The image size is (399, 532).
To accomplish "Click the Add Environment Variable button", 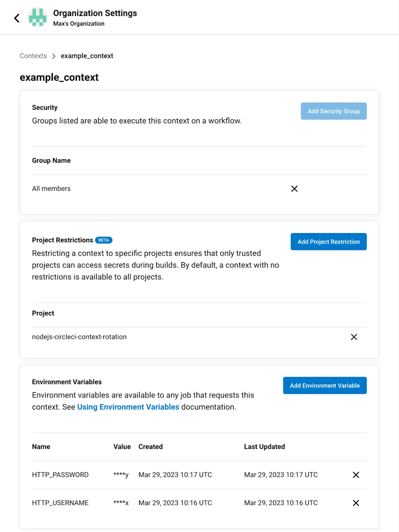I will [325, 385].
